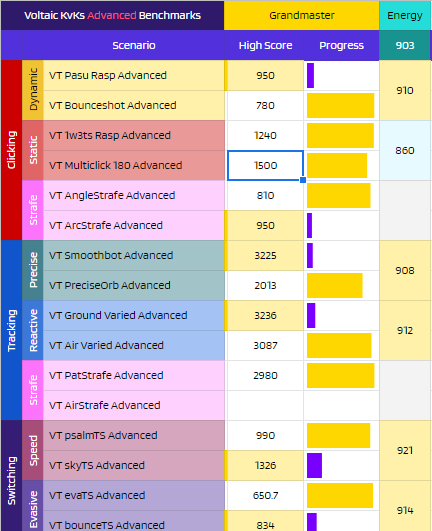Click the 1w3ts Rasp high score 1240
This screenshot has width=432, height=531.
pyautogui.click(x=265, y=135)
